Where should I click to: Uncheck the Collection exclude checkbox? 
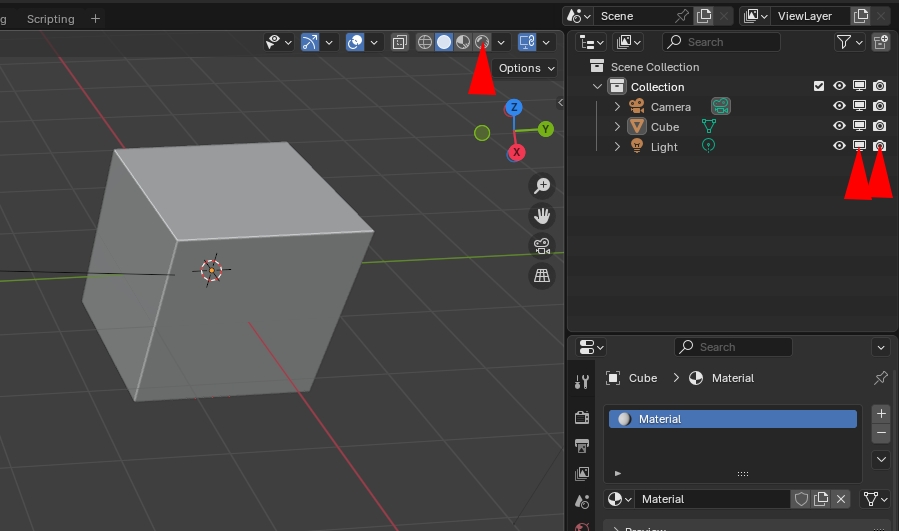pos(820,87)
